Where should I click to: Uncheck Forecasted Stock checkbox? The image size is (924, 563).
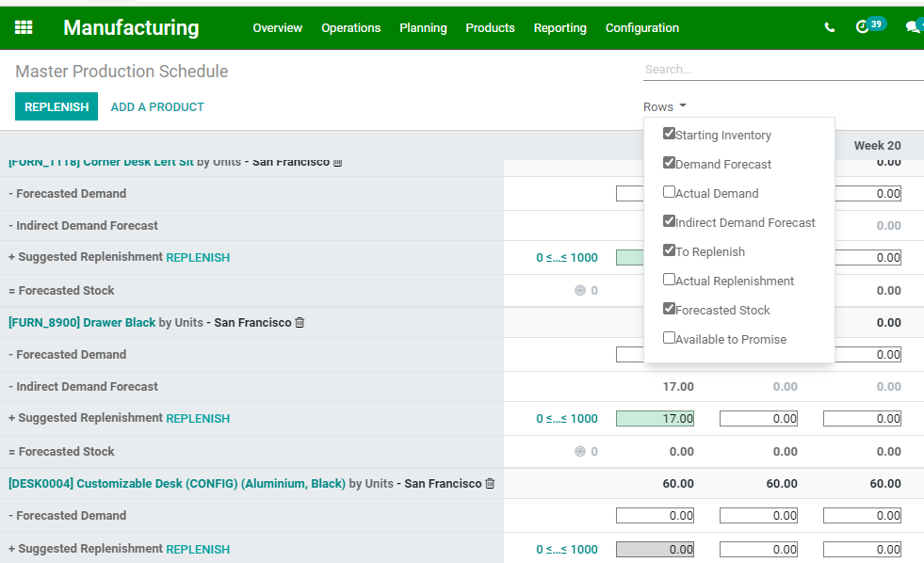click(669, 308)
